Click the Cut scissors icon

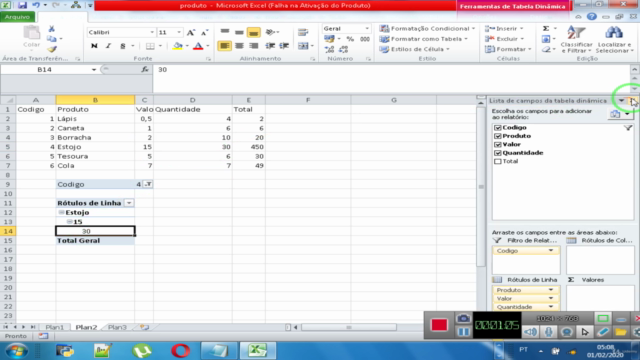pos(51,29)
